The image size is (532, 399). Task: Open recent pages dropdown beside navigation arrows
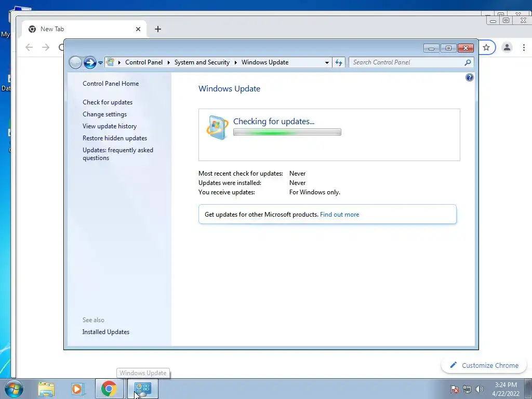(x=100, y=63)
